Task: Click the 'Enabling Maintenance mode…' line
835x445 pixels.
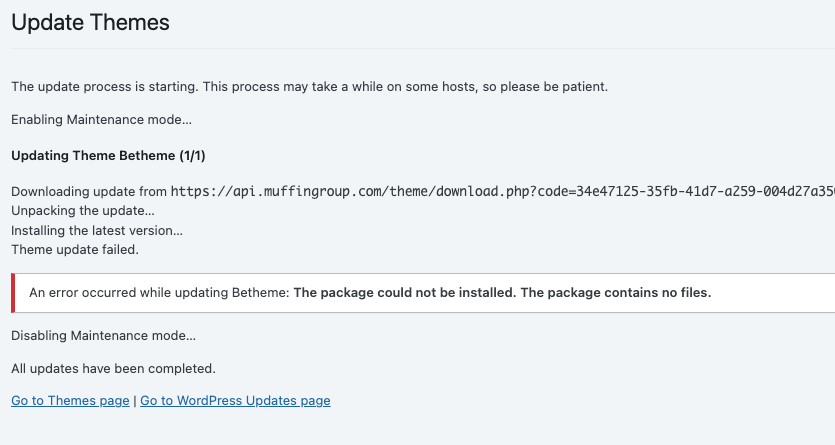Action: coord(101,120)
